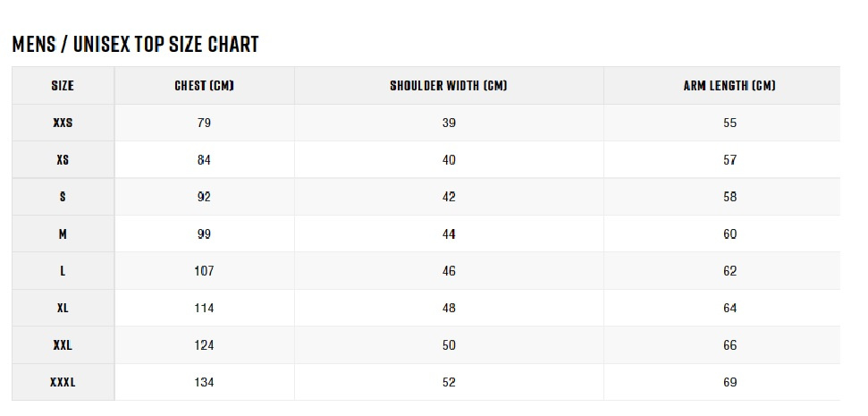Select the L size row label

pos(63,271)
